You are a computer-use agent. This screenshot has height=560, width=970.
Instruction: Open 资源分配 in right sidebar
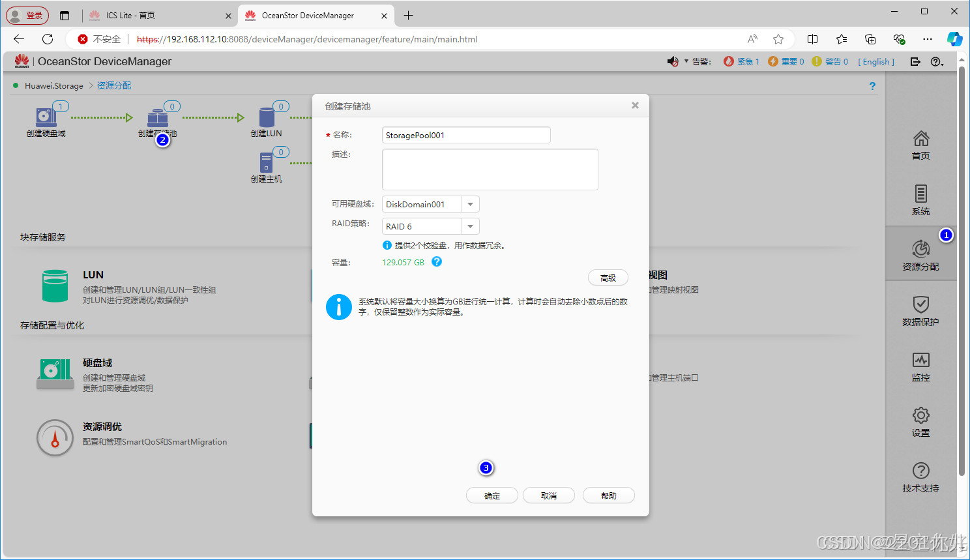[x=920, y=255]
